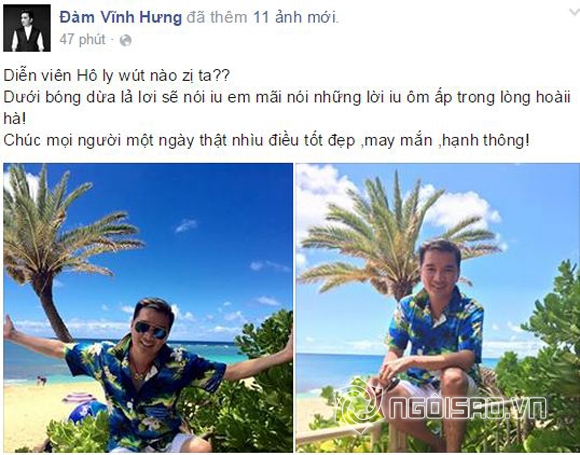This screenshot has height=455, width=580.
Task: Visit the Đàm Vĩnh Hưng name link
Action: pos(121,17)
